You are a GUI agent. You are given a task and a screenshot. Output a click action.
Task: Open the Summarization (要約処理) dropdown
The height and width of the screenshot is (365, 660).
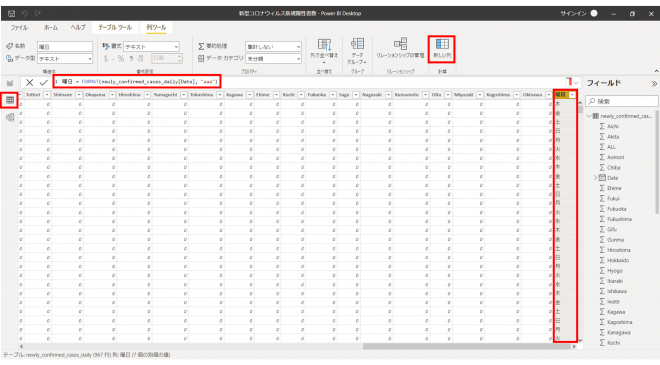[x=273, y=46]
